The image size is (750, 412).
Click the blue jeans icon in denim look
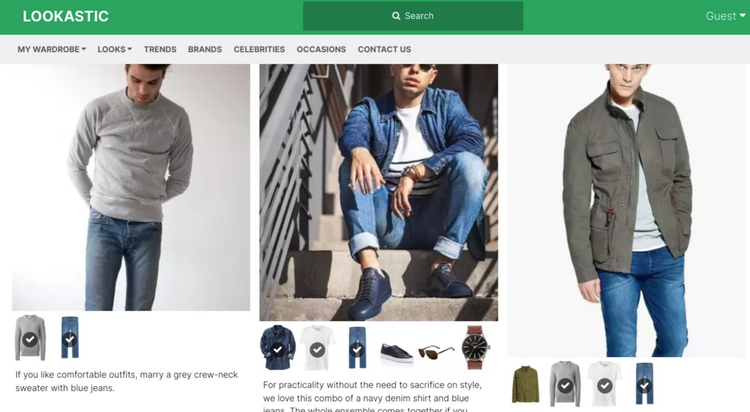pyautogui.click(x=357, y=347)
